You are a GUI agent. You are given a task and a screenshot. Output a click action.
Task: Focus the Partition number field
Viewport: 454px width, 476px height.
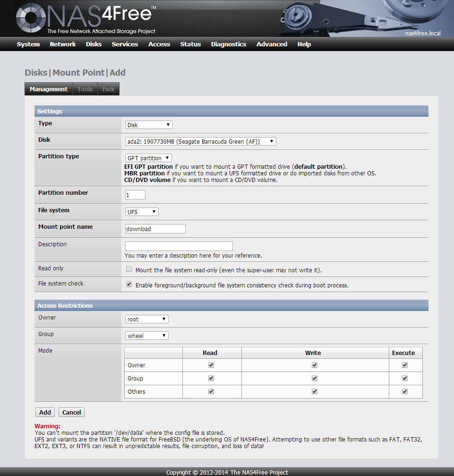point(135,195)
